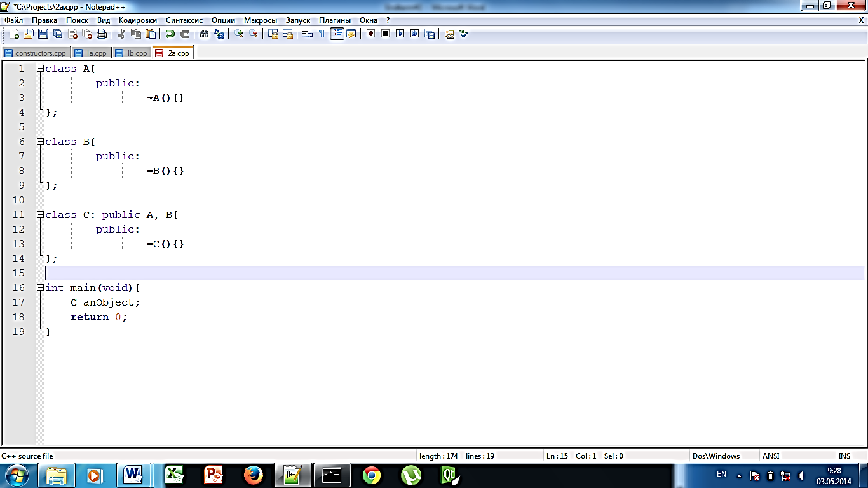Collapse the class C fold marker
The image size is (868, 488).
coord(39,215)
